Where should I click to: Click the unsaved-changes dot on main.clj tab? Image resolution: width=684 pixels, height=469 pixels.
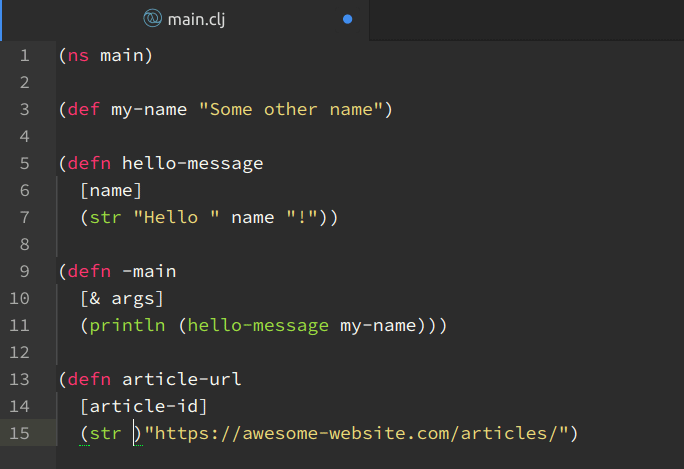tap(348, 19)
